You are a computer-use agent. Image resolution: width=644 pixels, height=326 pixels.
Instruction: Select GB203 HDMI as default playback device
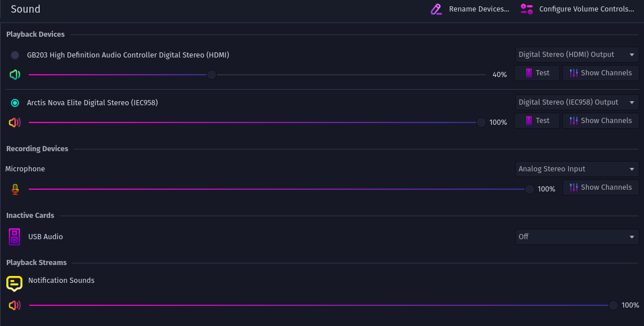pos(15,55)
